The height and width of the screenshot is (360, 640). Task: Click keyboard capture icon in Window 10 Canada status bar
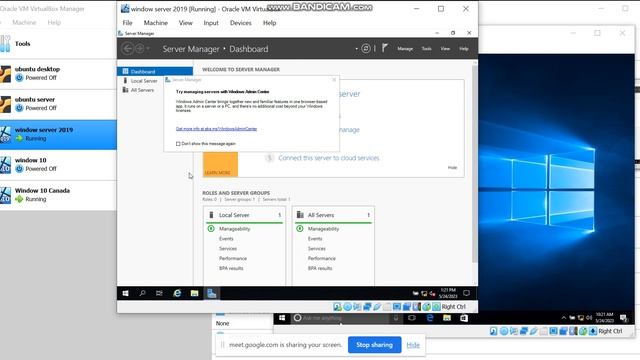[x=593, y=331]
